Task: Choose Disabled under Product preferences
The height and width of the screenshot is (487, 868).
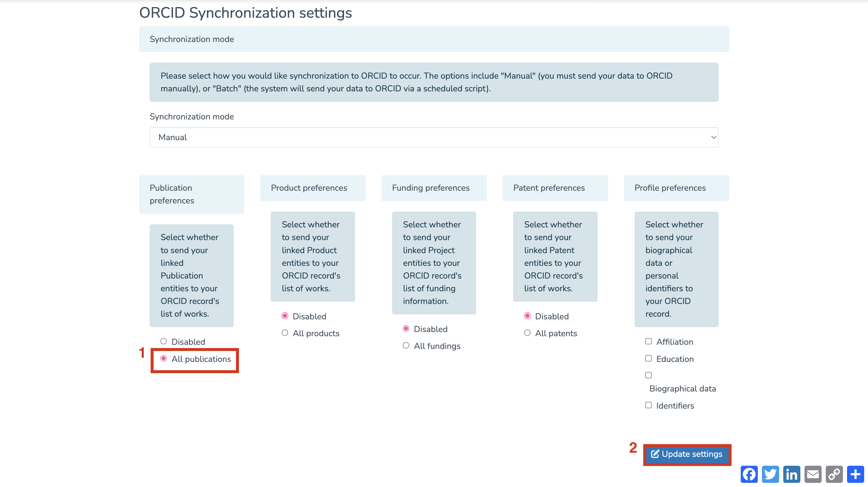Action: pyautogui.click(x=285, y=316)
